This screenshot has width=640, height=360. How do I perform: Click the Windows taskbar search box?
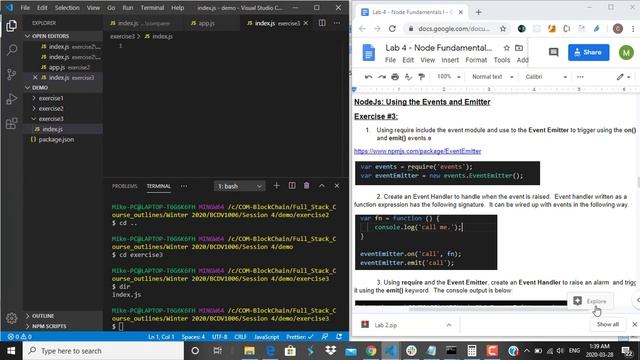[104, 351]
